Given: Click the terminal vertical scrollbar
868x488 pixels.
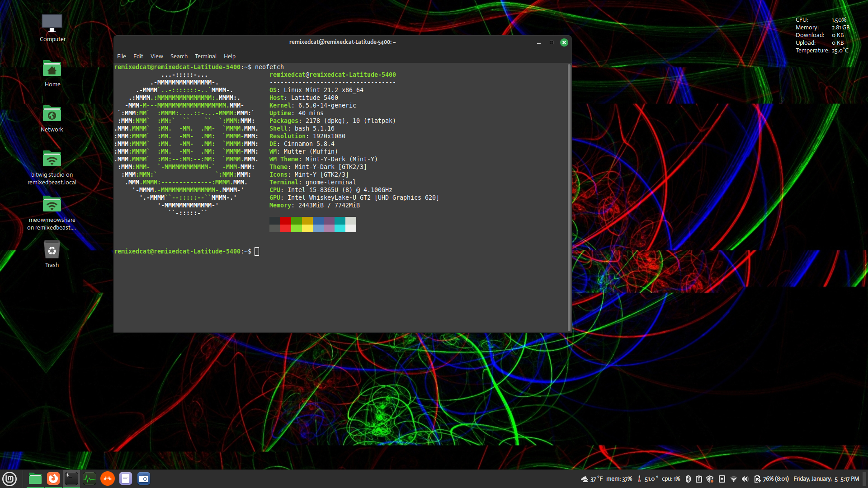Looking at the screenshot, I should pos(569,197).
